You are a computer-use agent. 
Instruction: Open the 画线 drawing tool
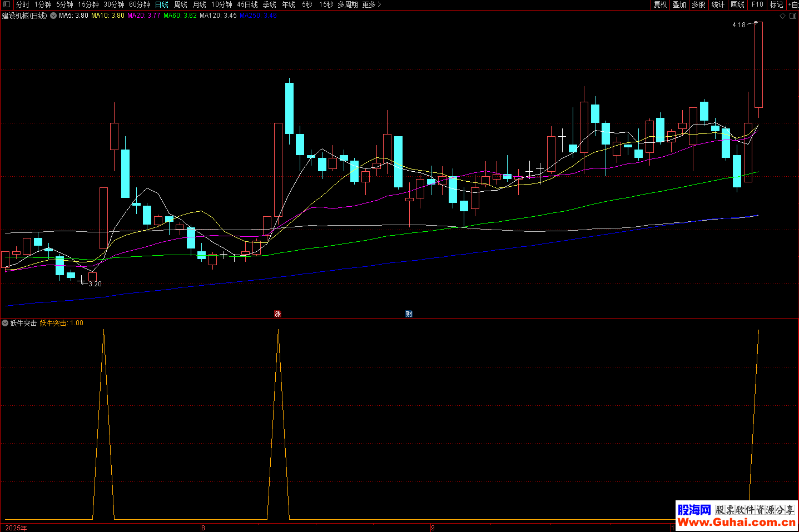point(737,4)
